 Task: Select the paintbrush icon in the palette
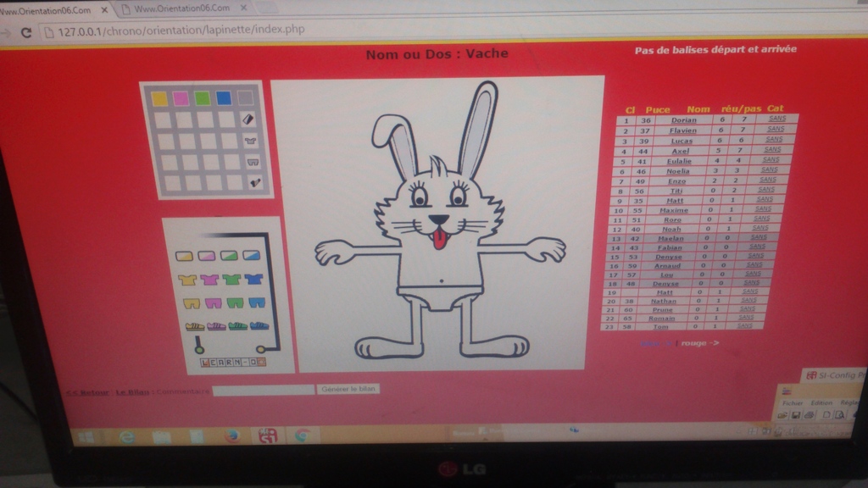click(254, 181)
